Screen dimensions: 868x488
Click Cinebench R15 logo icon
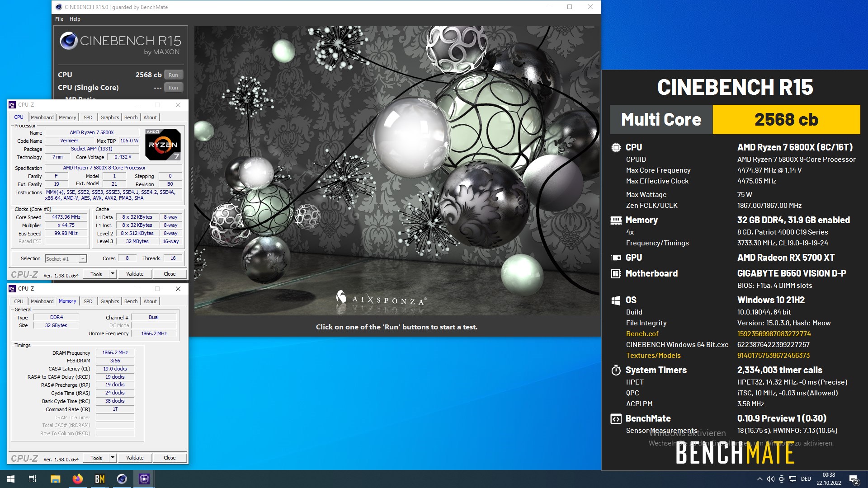[69, 41]
